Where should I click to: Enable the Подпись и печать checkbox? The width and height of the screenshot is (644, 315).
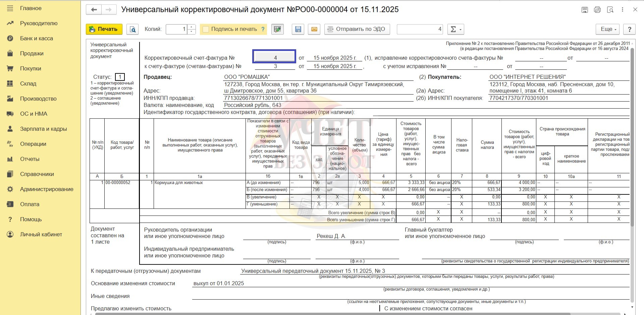click(206, 29)
